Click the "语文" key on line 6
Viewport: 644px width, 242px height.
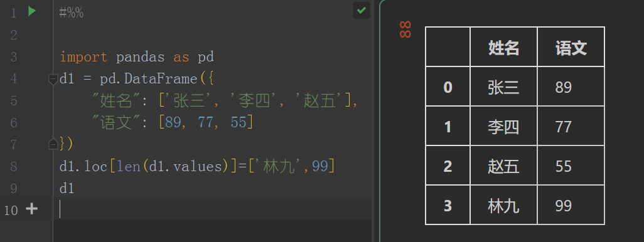click(x=117, y=123)
